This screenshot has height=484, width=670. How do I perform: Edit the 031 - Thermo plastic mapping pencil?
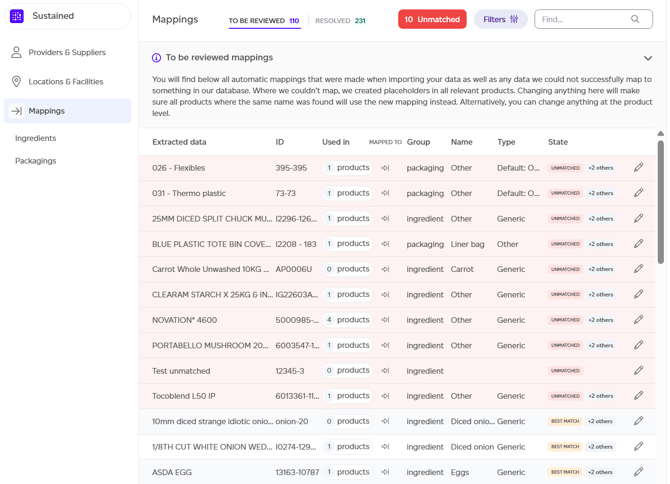tap(638, 193)
